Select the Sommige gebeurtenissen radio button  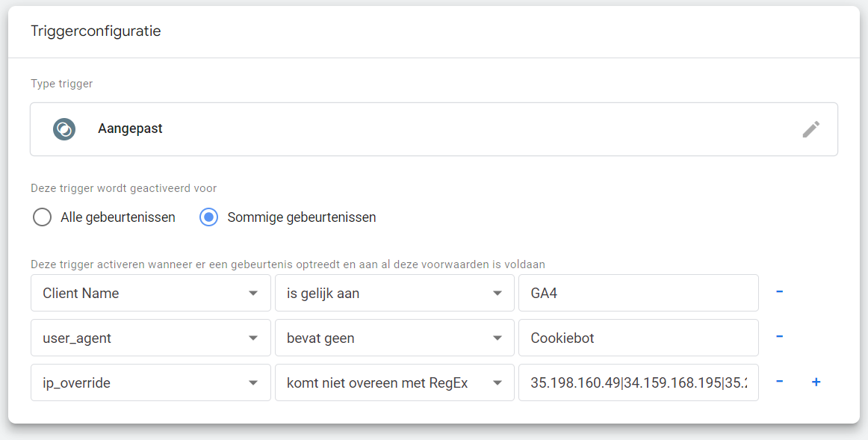209,217
